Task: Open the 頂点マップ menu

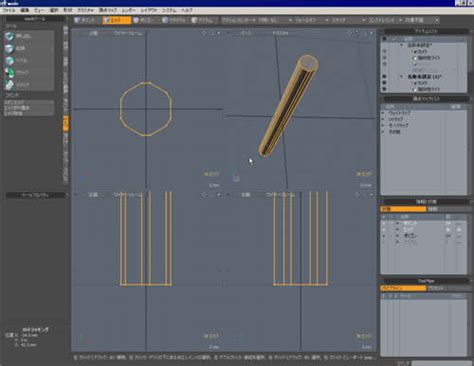Action: click(x=108, y=10)
